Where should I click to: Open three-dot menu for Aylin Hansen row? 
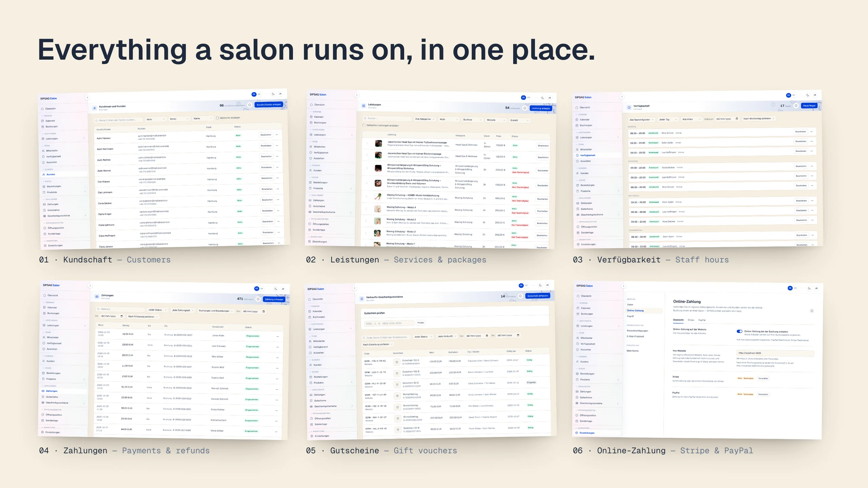pos(277,135)
